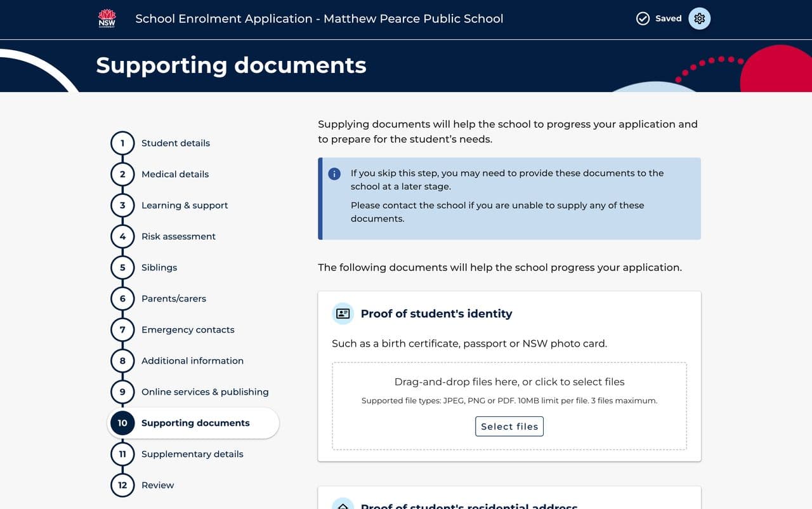
Task: Select step 3 number circle
Action: [x=122, y=205]
